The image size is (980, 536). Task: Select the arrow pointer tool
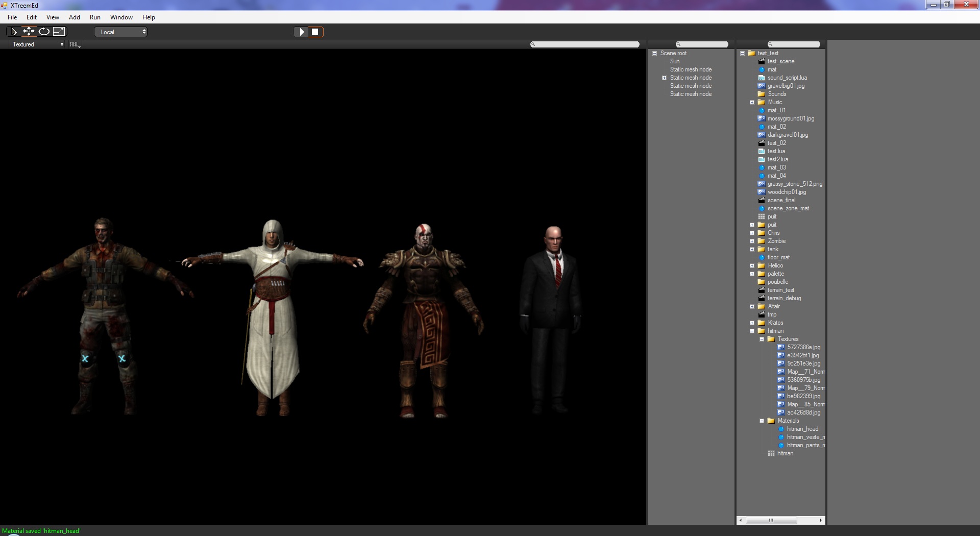click(x=14, y=32)
